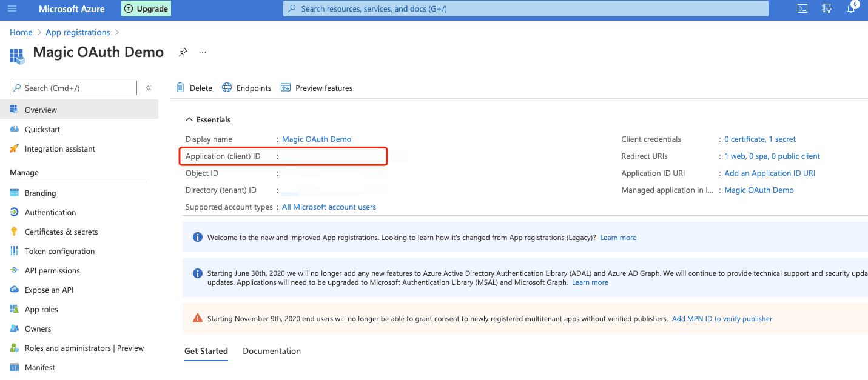Click the Redirect URIs label
This screenshot has height=380, width=868.
tap(645, 156)
